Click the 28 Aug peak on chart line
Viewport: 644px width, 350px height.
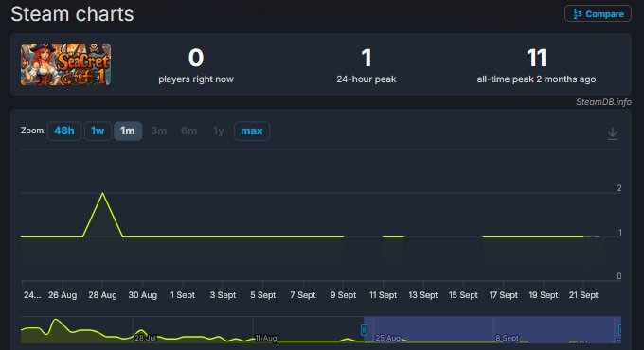[102, 193]
